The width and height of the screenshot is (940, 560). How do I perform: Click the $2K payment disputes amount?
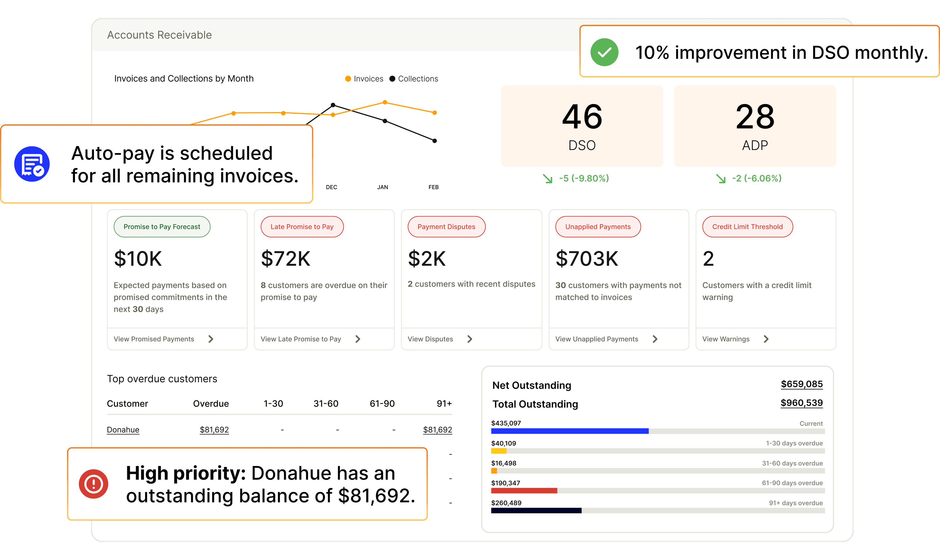(x=427, y=259)
